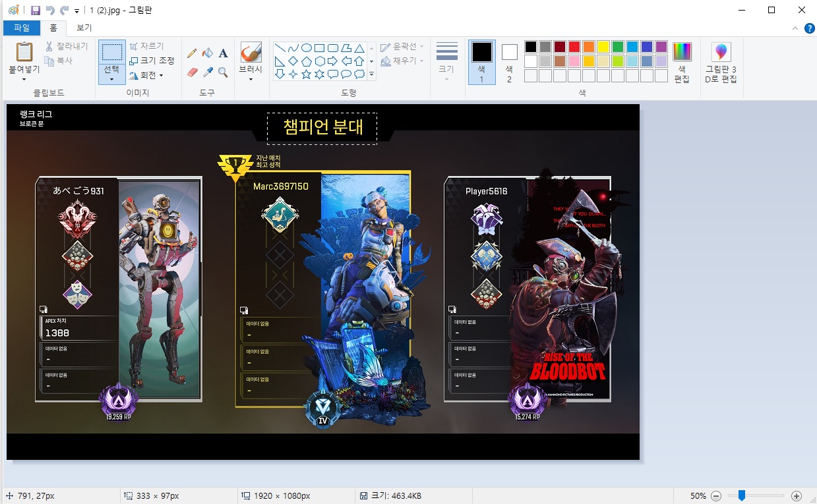
Task: Save the file from quick access toolbar
Action: tap(36, 10)
